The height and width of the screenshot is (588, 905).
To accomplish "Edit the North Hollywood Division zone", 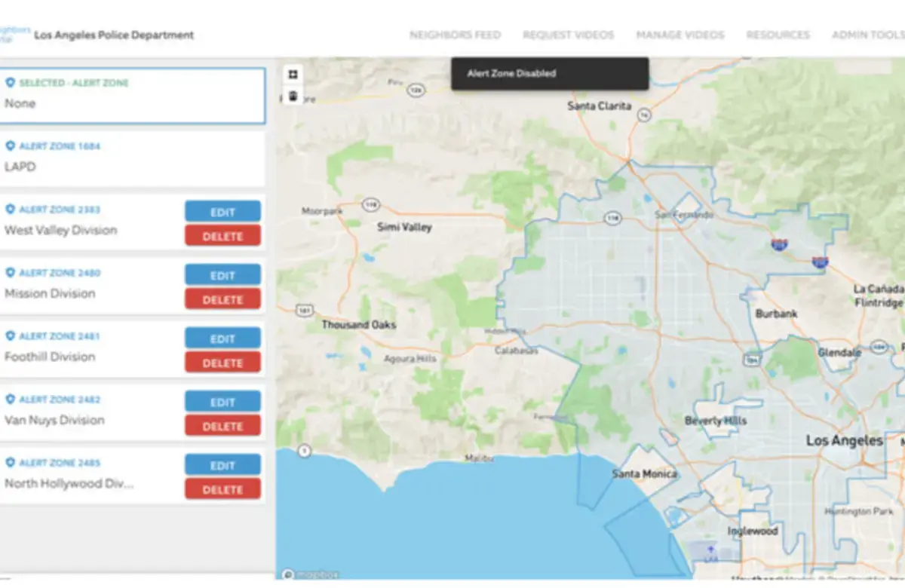I will 222,465.
